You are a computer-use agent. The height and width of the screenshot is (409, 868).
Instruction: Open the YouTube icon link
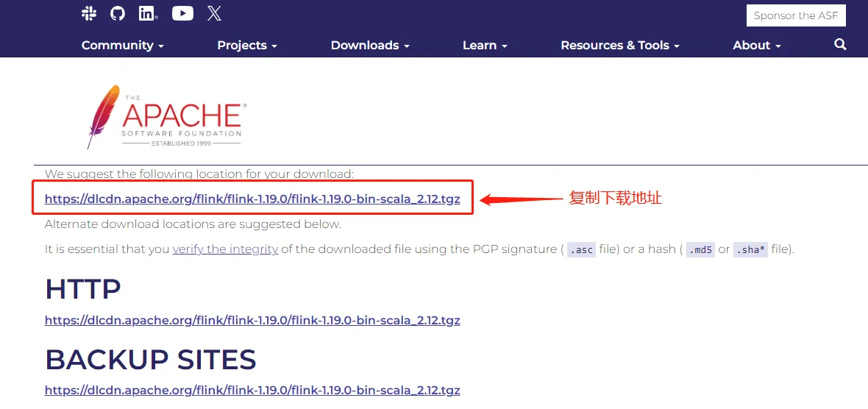coord(182,14)
